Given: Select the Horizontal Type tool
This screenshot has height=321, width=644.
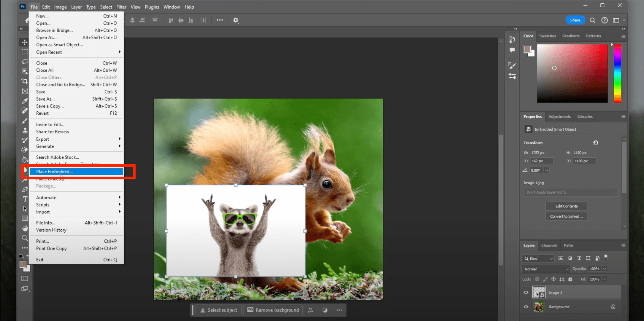Looking at the screenshot, I should (25, 199).
